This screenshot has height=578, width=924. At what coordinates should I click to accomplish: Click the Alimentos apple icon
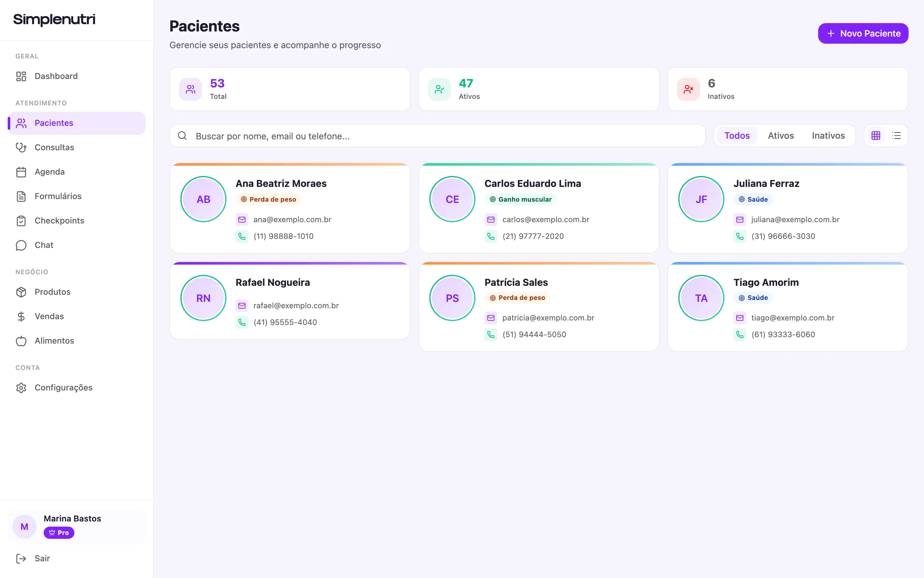click(x=21, y=341)
